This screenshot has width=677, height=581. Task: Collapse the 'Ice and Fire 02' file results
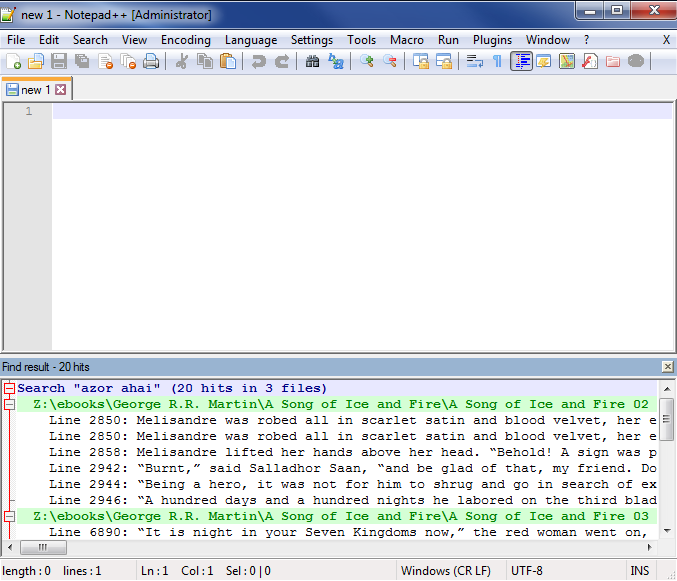(9, 404)
